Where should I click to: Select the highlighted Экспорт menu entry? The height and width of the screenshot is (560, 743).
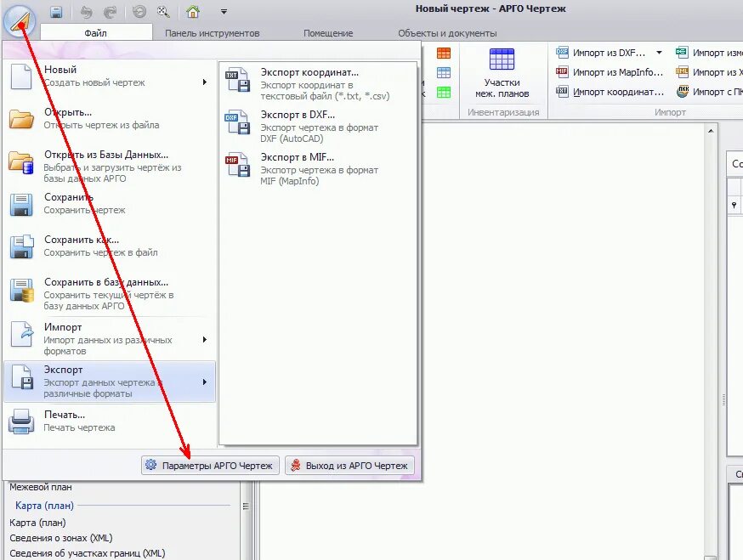pyautogui.click(x=109, y=382)
